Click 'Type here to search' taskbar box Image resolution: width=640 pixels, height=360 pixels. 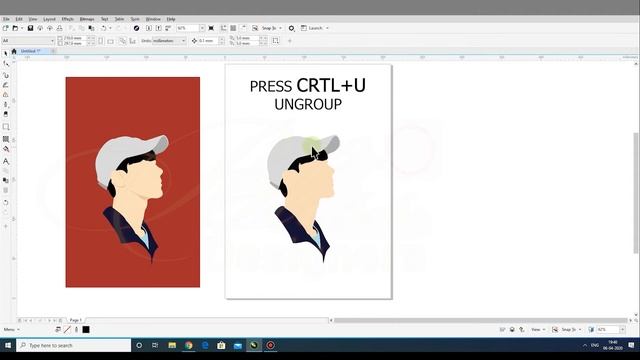pos(74,345)
